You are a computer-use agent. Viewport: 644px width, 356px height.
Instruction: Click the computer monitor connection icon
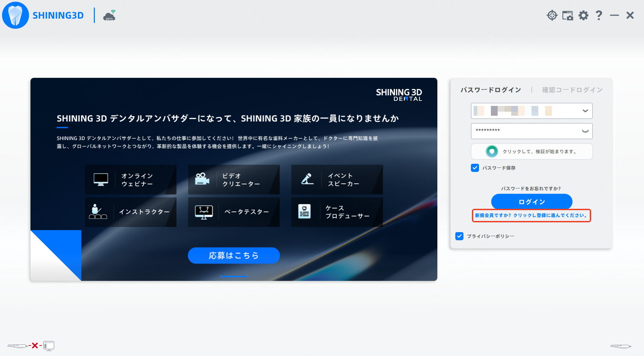tap(49, 346)
